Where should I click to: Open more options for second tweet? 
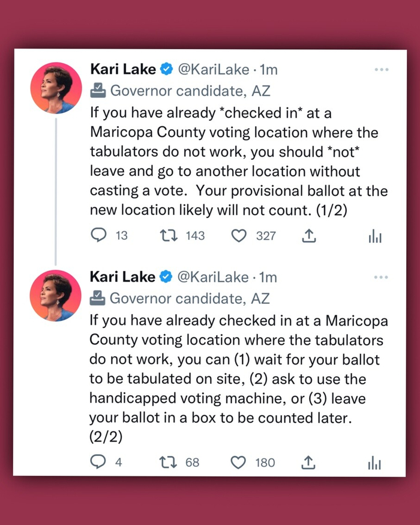click(x=381, y=278)
